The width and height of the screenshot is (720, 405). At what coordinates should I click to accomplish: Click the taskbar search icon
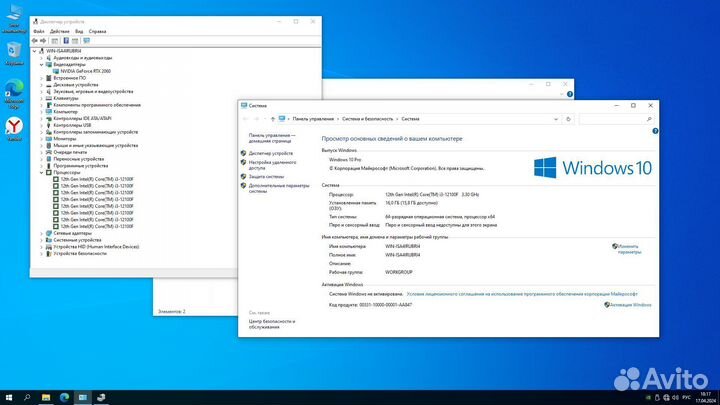pyautogui.click(x=27, y=398)
